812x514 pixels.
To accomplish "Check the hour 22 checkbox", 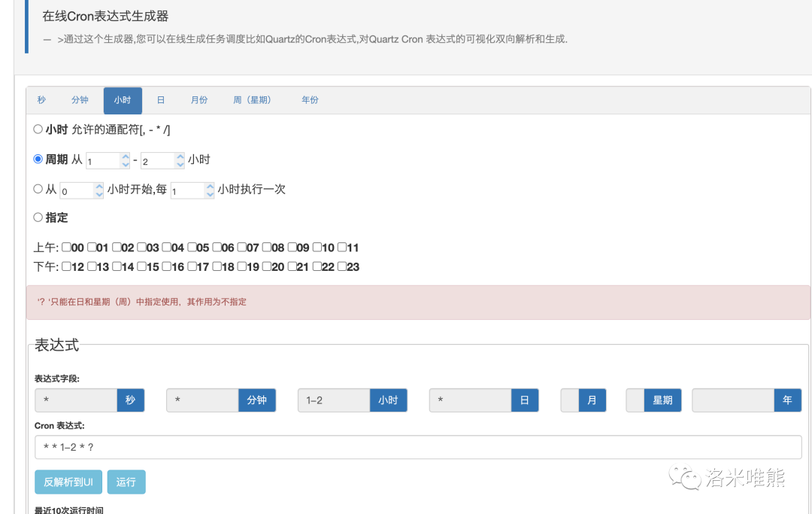I will coord(317,266).
